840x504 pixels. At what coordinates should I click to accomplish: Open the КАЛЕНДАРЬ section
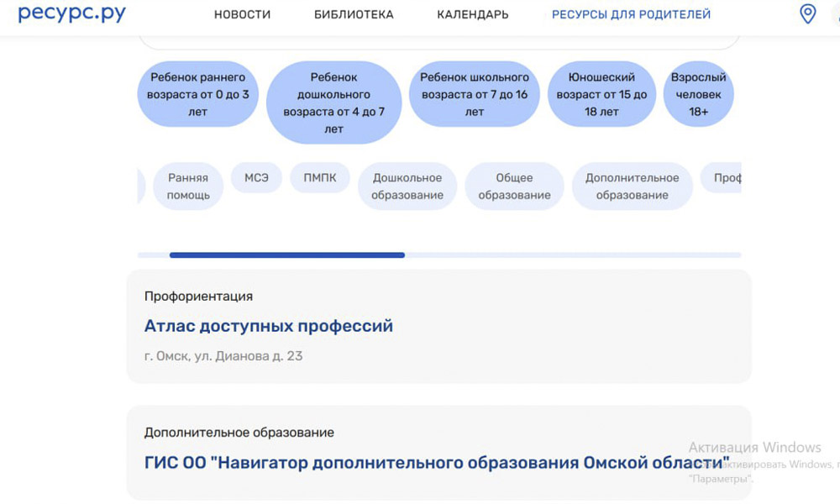coord(471,13)
